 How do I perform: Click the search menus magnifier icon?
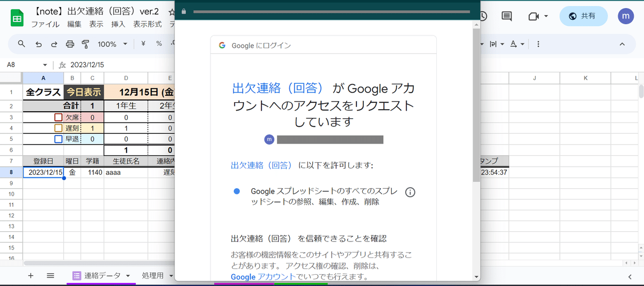pos(21,44)
